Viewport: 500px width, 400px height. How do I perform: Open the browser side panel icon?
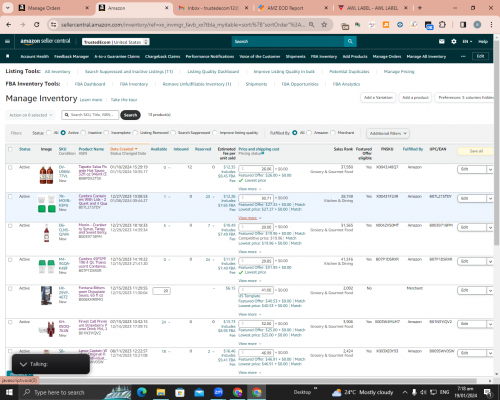click(x=463, y=25)
